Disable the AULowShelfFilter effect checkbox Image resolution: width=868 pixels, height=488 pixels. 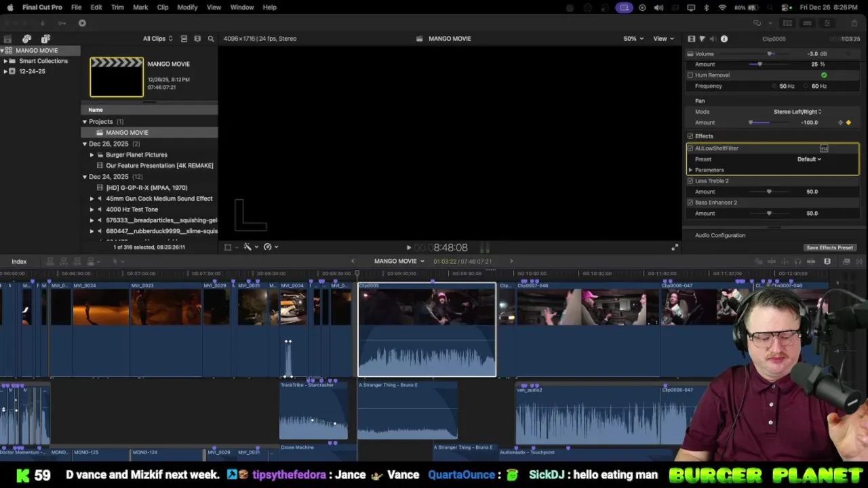tap(690, 148)
